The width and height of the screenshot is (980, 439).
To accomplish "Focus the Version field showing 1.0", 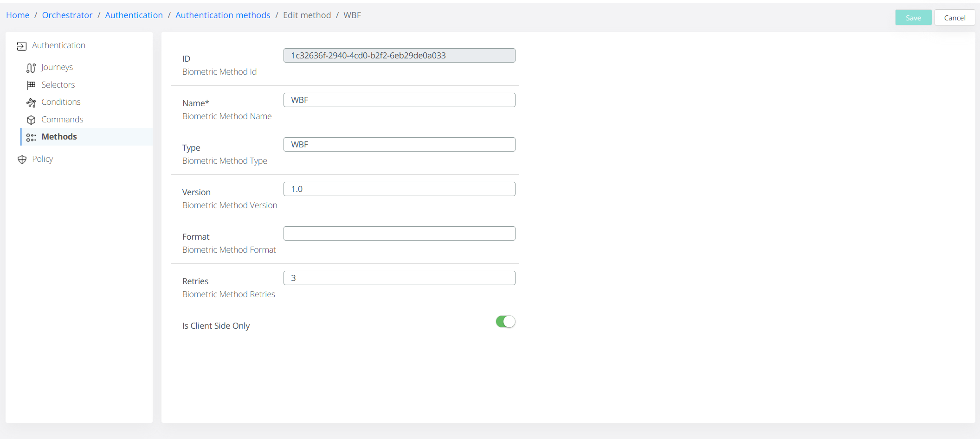I will (399, 189).
